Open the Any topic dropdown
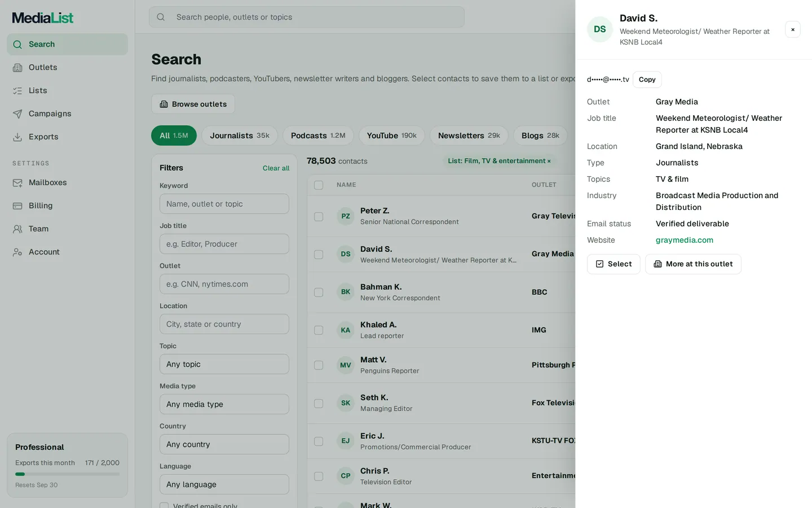The image size is (812, 508). pyautogui.click(x=224, y=364)
